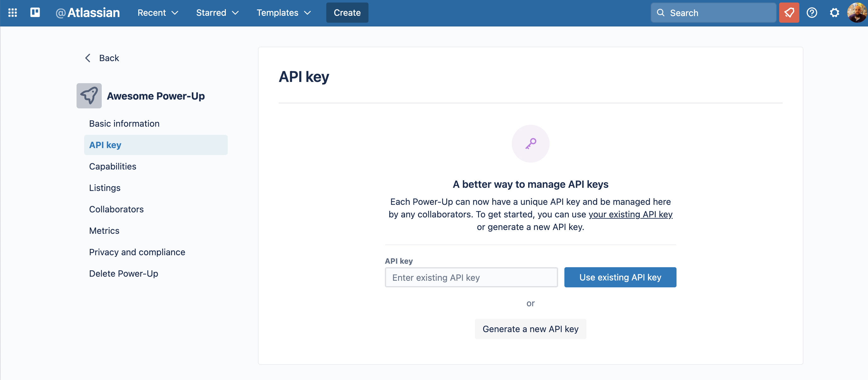This screenshot has height=380, width=868.
Task: Expand the Starred dropdown
Action: click(x=217, y=13)
